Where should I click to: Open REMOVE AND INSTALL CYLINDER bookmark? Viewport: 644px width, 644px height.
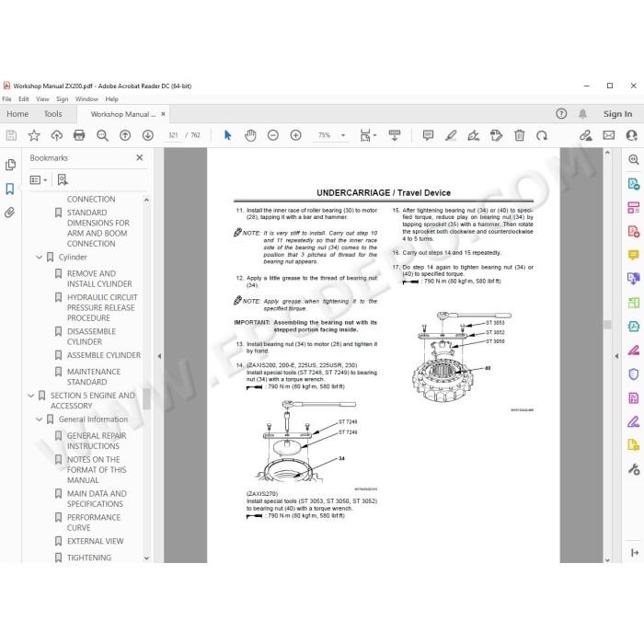click(x=99, y=279)
